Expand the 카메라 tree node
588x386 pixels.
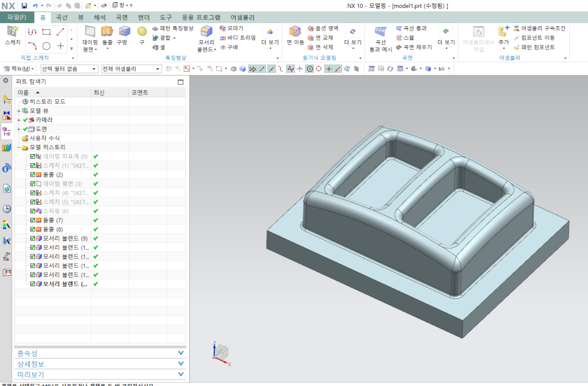coord(19,120)
